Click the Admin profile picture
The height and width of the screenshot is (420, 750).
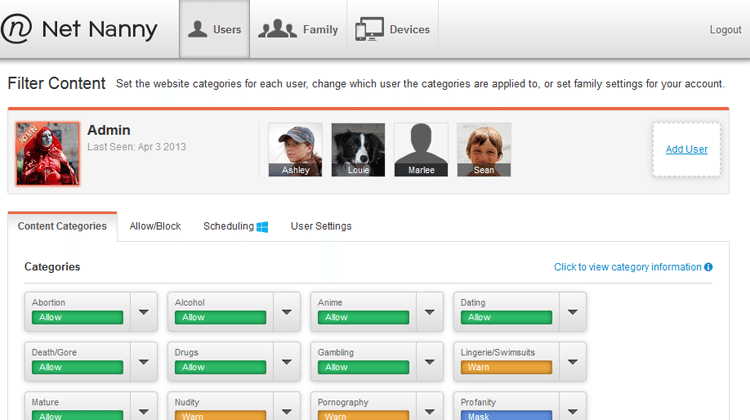[47, 153]
